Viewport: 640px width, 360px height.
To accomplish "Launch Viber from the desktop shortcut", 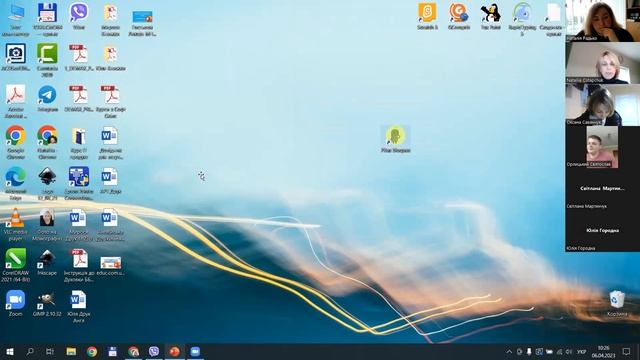I will point(79,16).
